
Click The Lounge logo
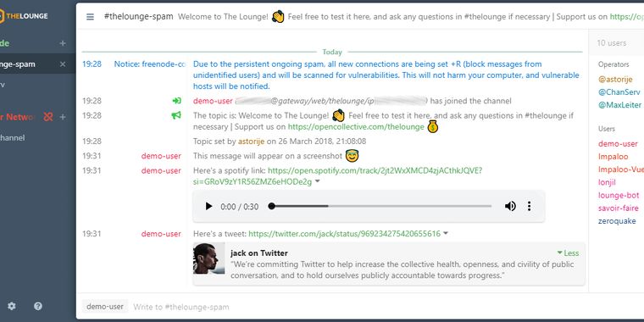click(24, 16)
